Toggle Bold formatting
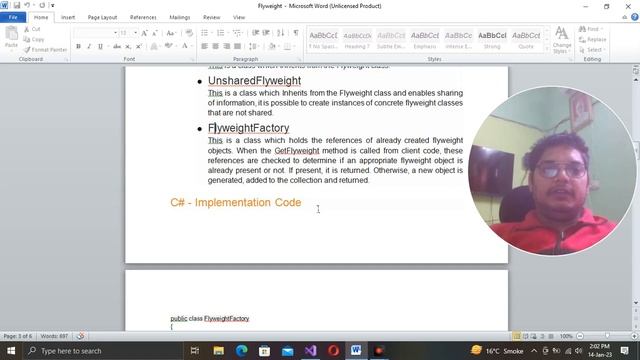 pos(78,47)
